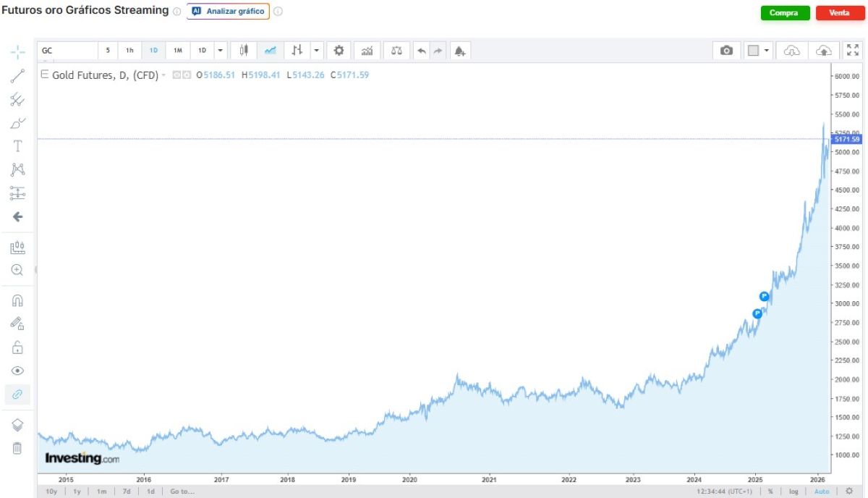The image size is (868, 498).
Task: Select the 1h timeframe tab
Action: (129, 51)
